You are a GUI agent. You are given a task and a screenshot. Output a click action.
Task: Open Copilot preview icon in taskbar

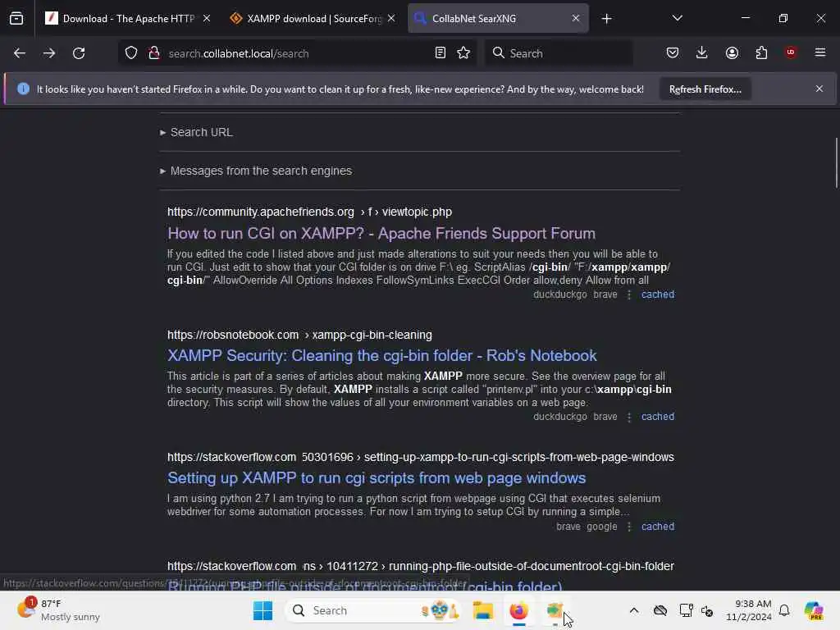point(814,610)
